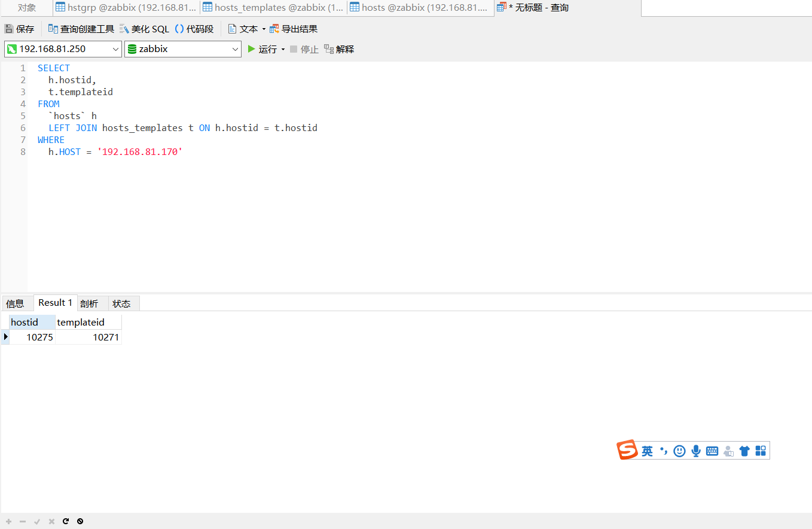Select the cell with value 10275
This screenshot has width=812, height=529.
[x=32, y=337]
